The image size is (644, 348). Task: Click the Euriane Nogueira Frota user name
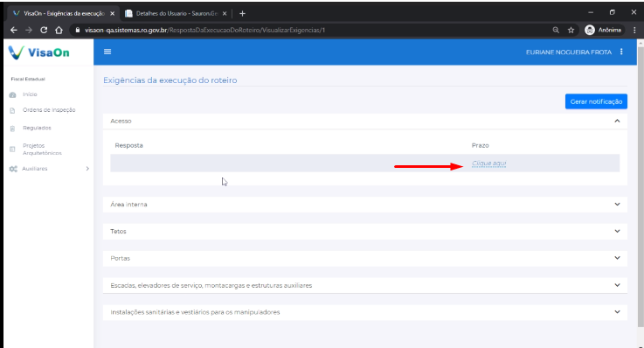(569, 52)
